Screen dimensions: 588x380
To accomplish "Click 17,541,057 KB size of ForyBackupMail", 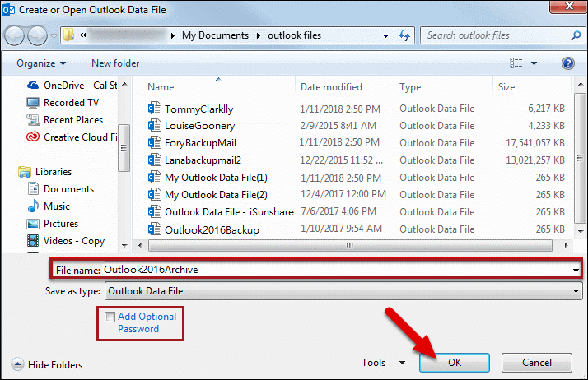I will click(535, 143).
